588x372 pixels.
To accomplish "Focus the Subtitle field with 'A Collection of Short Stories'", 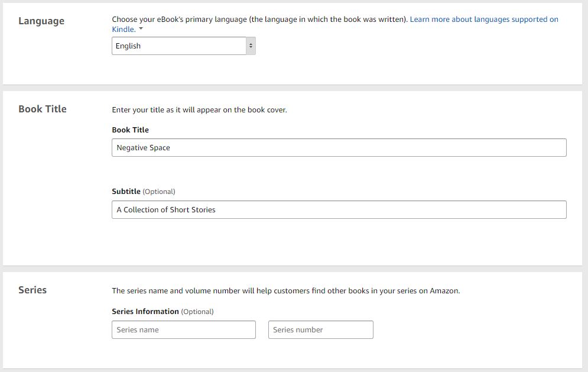I will 339,210.
